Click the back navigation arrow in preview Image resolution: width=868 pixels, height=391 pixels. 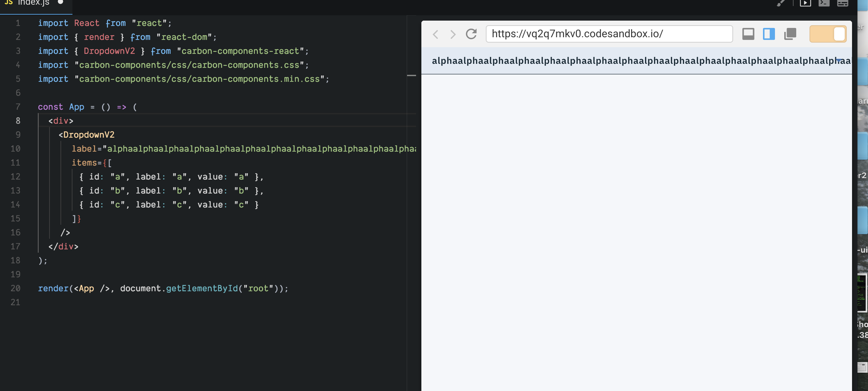[x=436, y=34]
